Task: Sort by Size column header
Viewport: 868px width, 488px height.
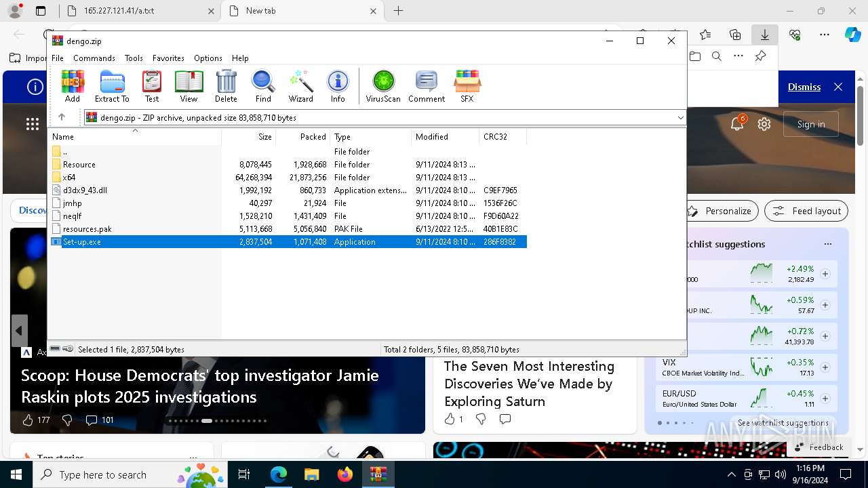Action: click(249, 137)
